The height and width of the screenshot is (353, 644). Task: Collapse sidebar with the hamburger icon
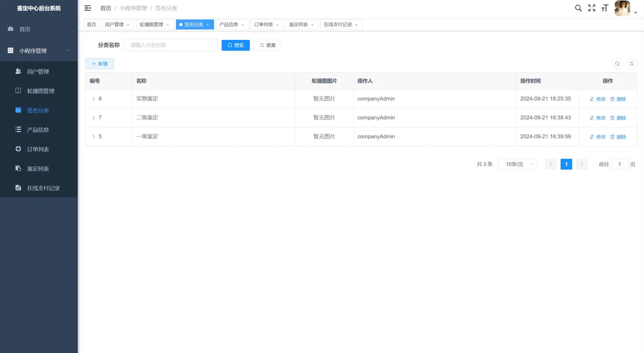[x=88, y=8]
